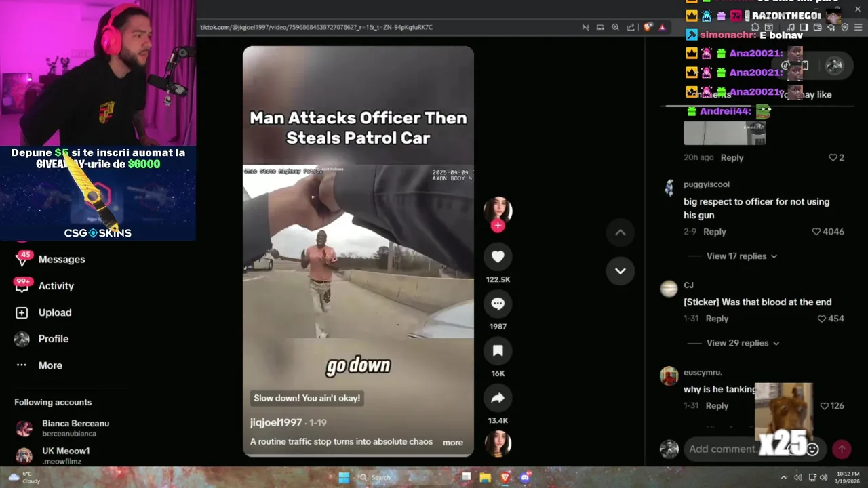The width and height of the screenshot is (868, 488).
Task: Follow creator with red plus badge
Action: point(498,226)
